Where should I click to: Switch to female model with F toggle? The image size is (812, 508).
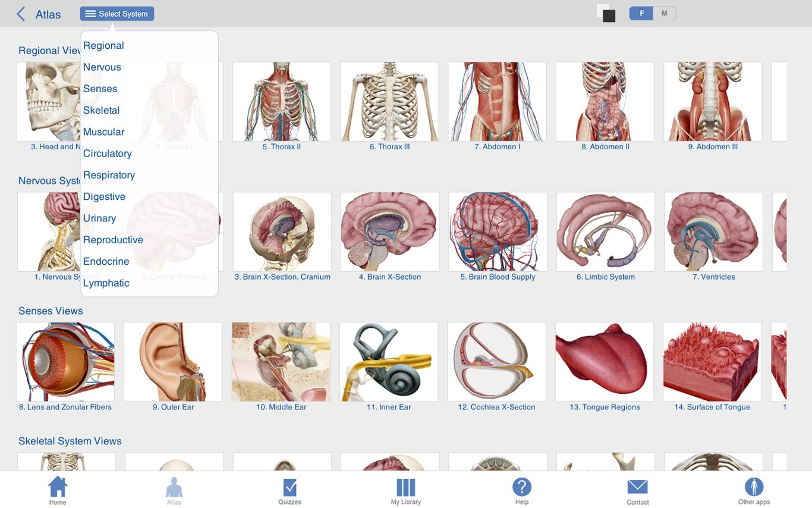pyautogui.click(x=641, y=13)
